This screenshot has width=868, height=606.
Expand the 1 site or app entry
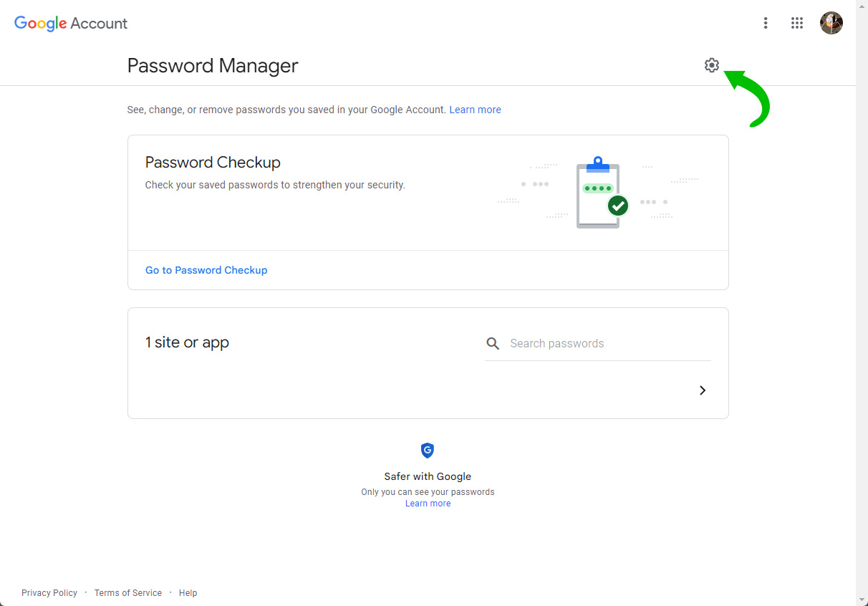pyautogui.click(x=702, y=390)
